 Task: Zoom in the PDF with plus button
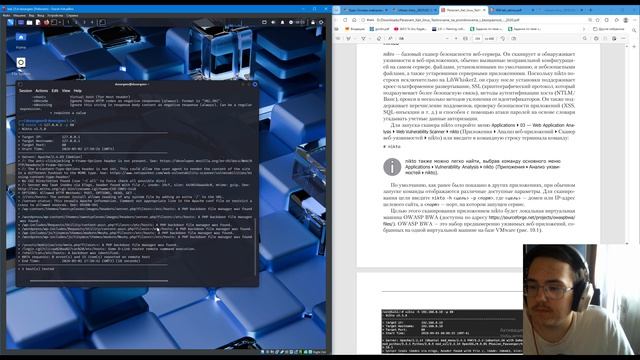point(456,38)
